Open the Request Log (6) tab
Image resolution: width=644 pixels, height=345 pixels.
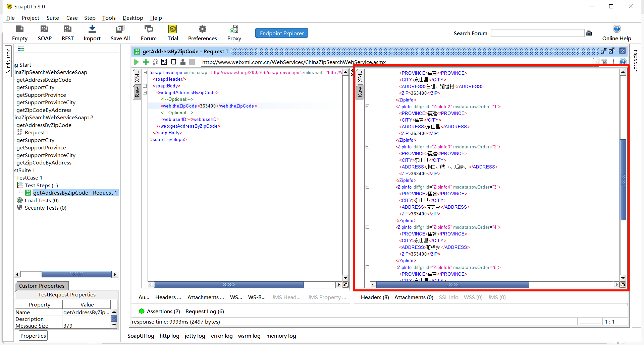tap(205, 311)
